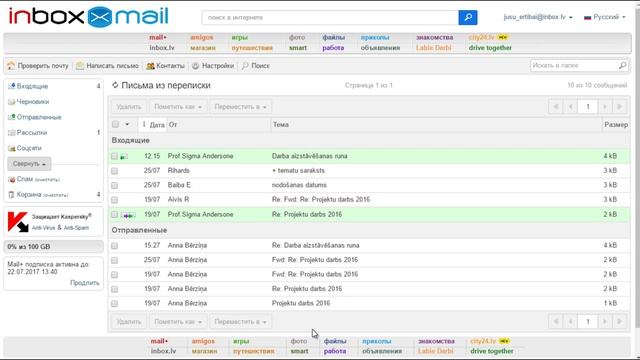Click the bottom Удалить button
The height and width of the screenshot is (360, 640).
point(129,322)
